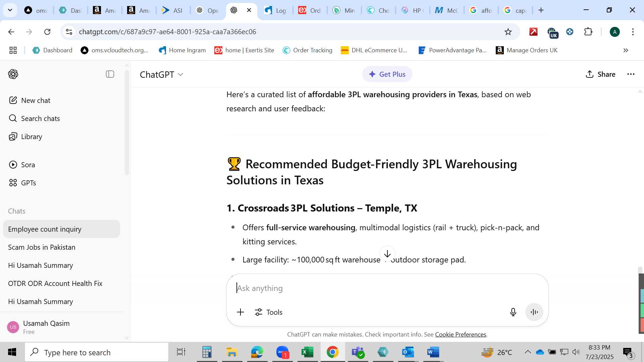Expand the browser tab search dropdown
644x362 pixels.
10,10
